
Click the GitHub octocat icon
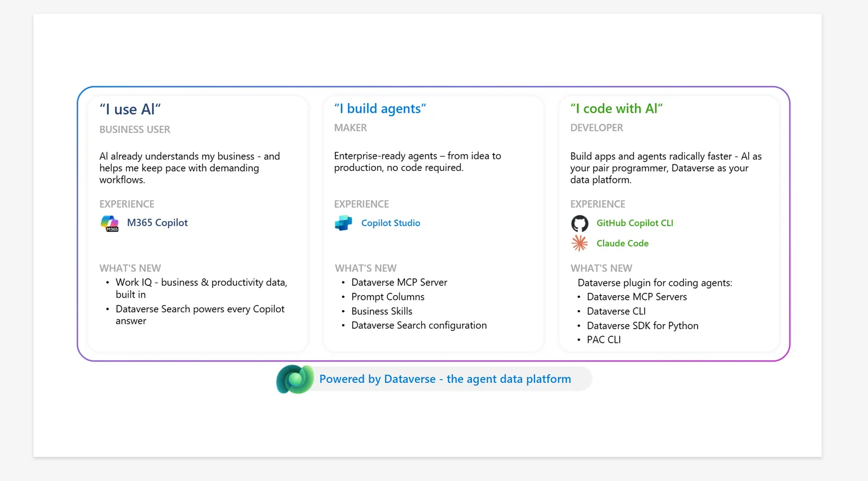click(579, 223)
